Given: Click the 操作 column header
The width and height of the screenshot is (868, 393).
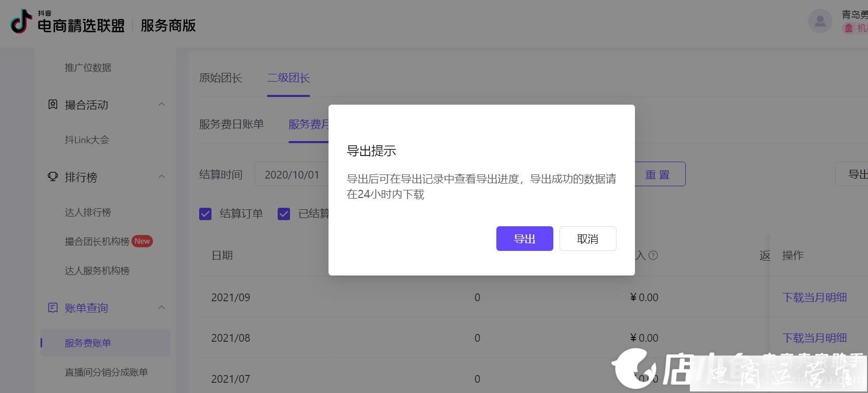Looking at the screenshot, I should click(x=793, y=256).
